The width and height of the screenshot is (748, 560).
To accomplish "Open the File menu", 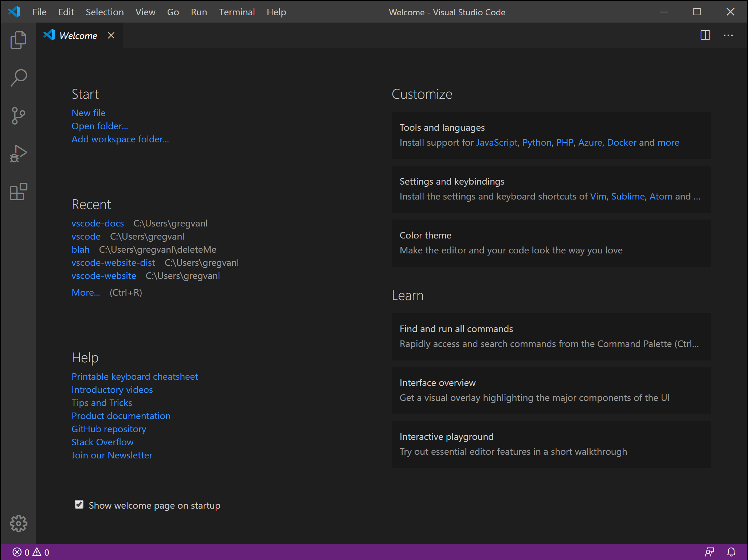I will (39, 11).
